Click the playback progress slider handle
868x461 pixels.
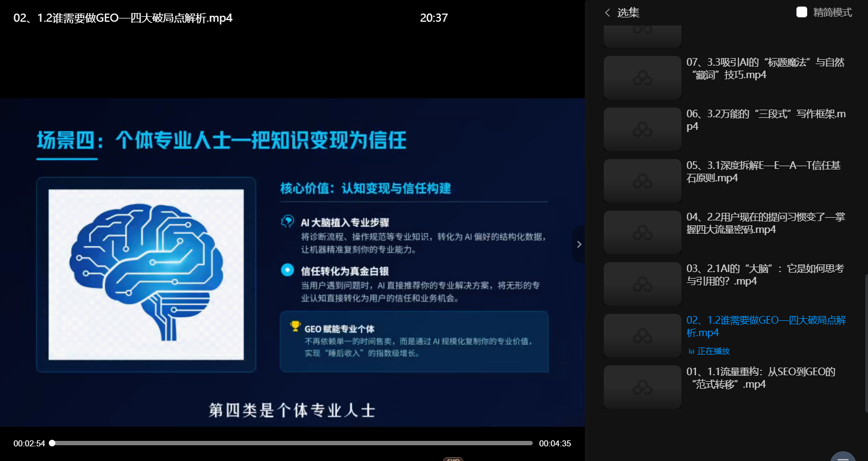52,443
